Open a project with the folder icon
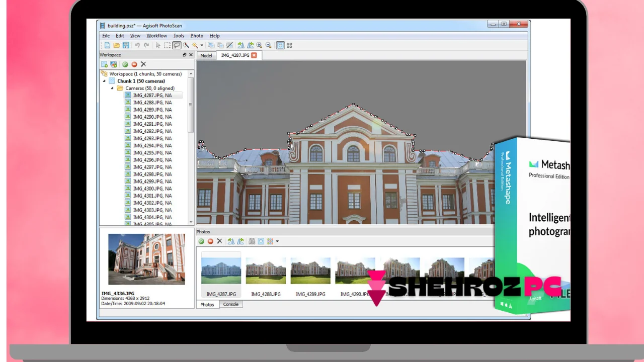 click(117, 45)
